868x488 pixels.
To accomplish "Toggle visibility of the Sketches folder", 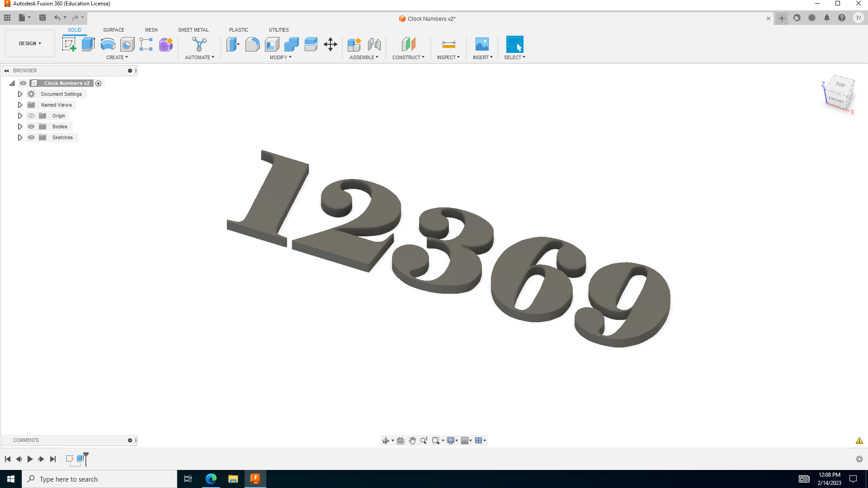I will click(31, 137).
